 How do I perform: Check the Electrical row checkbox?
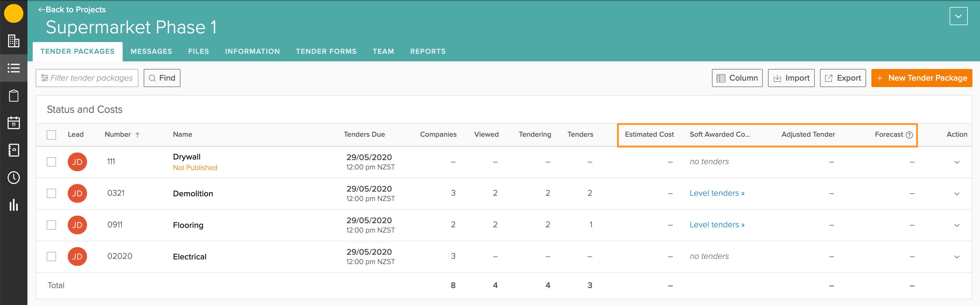coord(51,257)
